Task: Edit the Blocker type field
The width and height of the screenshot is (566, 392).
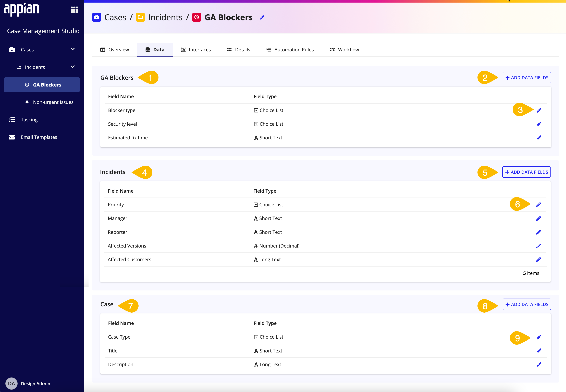Action: point(539,110)
